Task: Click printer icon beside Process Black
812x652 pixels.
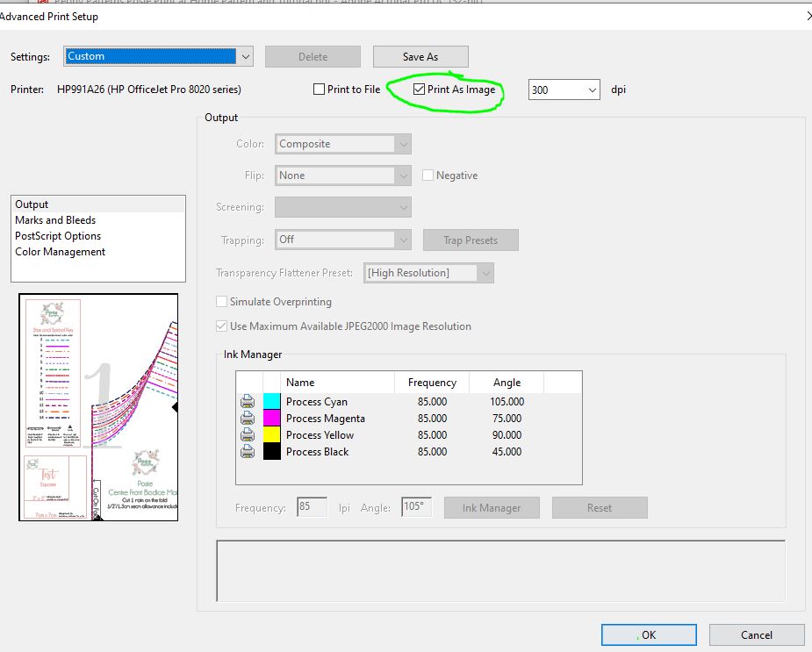Action: click(248, 452)
